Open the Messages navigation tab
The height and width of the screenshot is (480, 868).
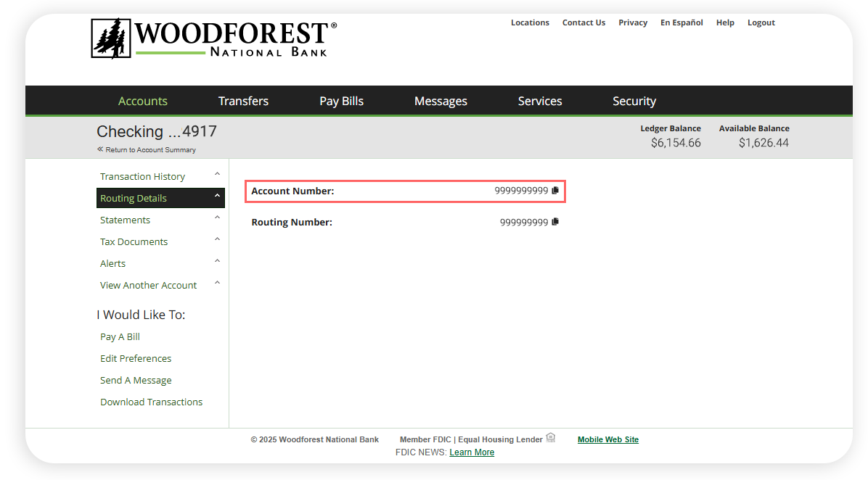441,102
